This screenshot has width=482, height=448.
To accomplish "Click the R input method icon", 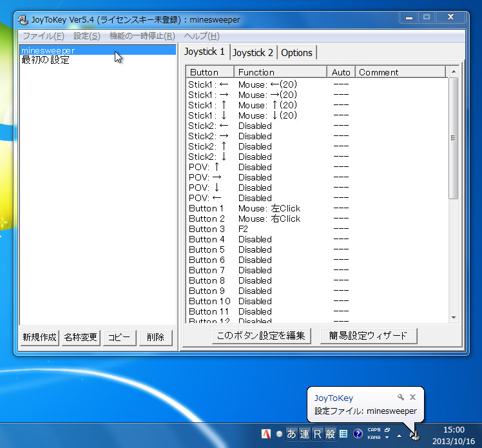I will click(317, 434).
